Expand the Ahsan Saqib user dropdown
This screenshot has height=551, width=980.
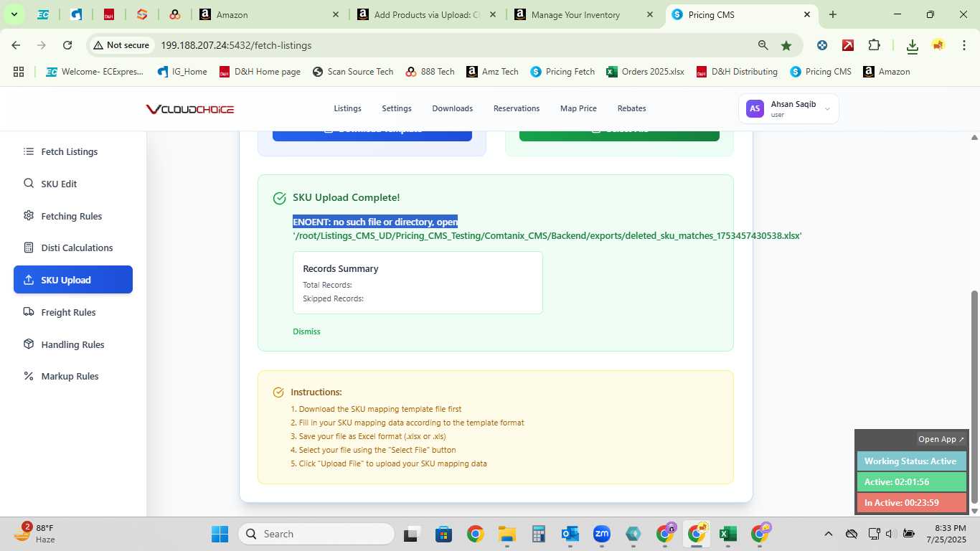[x=788, y=109]
